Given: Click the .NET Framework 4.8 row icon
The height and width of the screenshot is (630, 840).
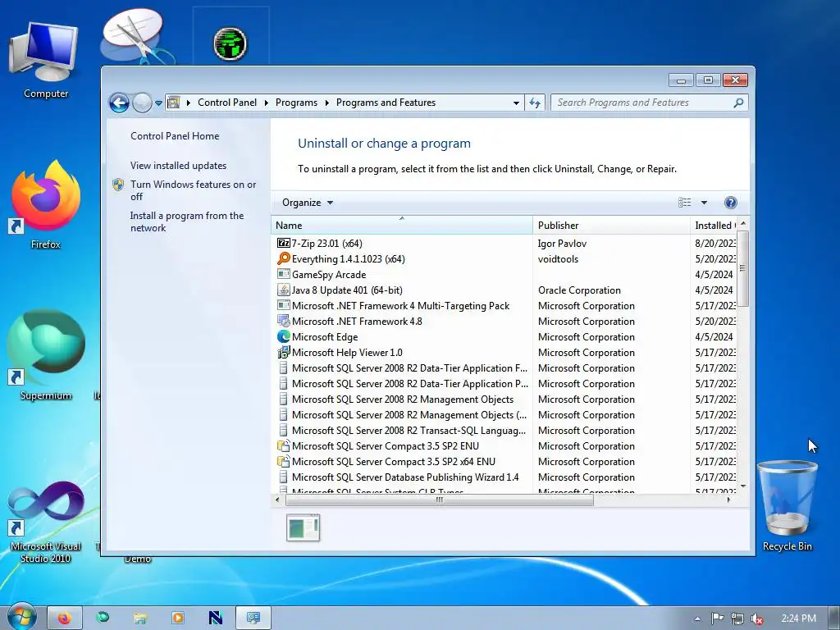Looking at the screenshot, I should point(283,321).
